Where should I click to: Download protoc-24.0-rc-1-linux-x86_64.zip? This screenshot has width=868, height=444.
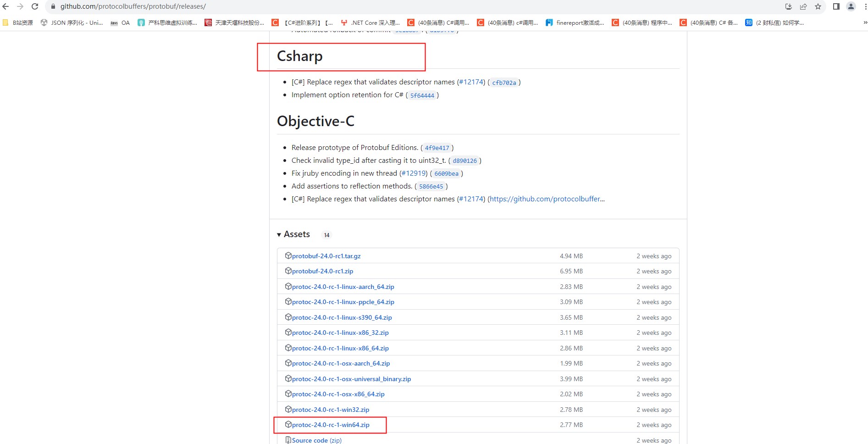340,348
